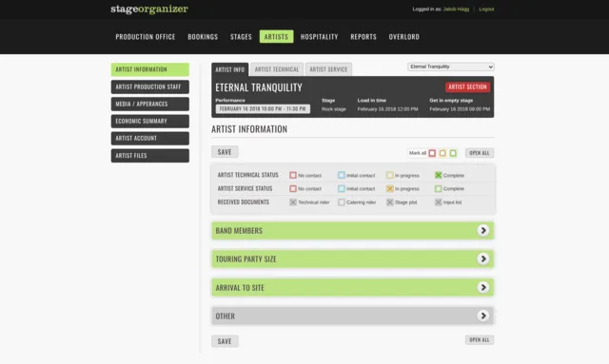Toggle Catering rider received checkbox
The width and height of the screenshot is (609, 364).
tap(341, 202)
